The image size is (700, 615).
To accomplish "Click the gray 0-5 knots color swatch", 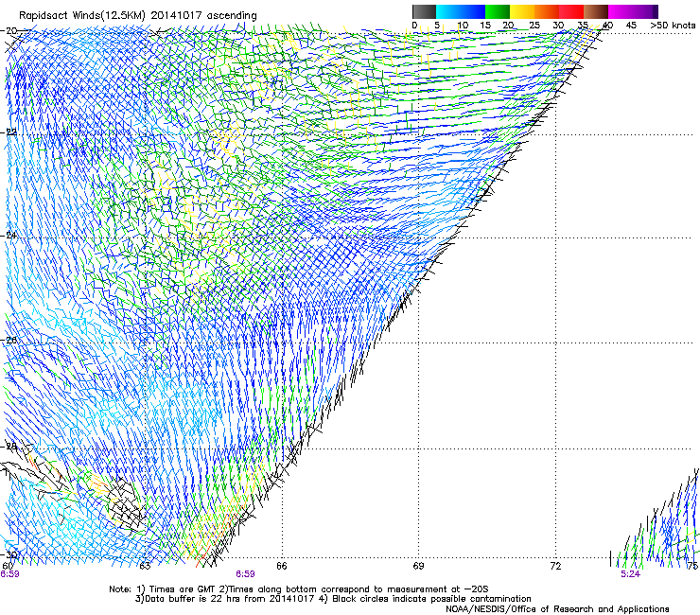I will pos(424,11).
